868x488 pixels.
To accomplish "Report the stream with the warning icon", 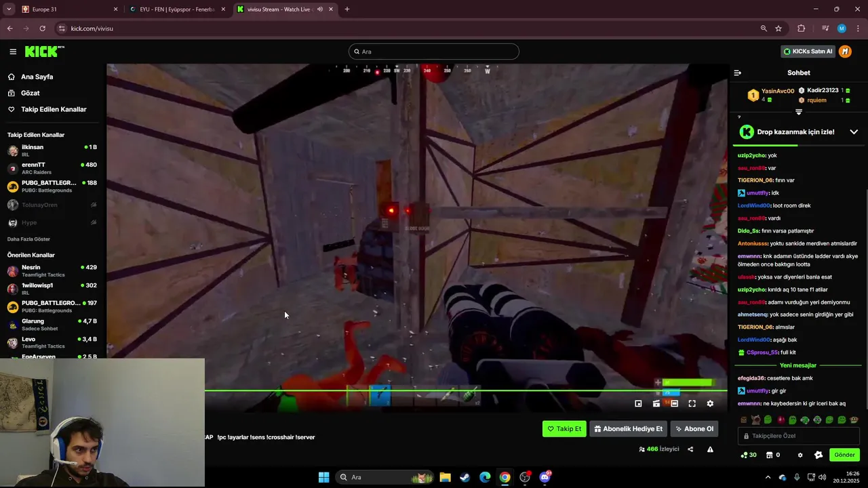I will [x=710, y=449].
